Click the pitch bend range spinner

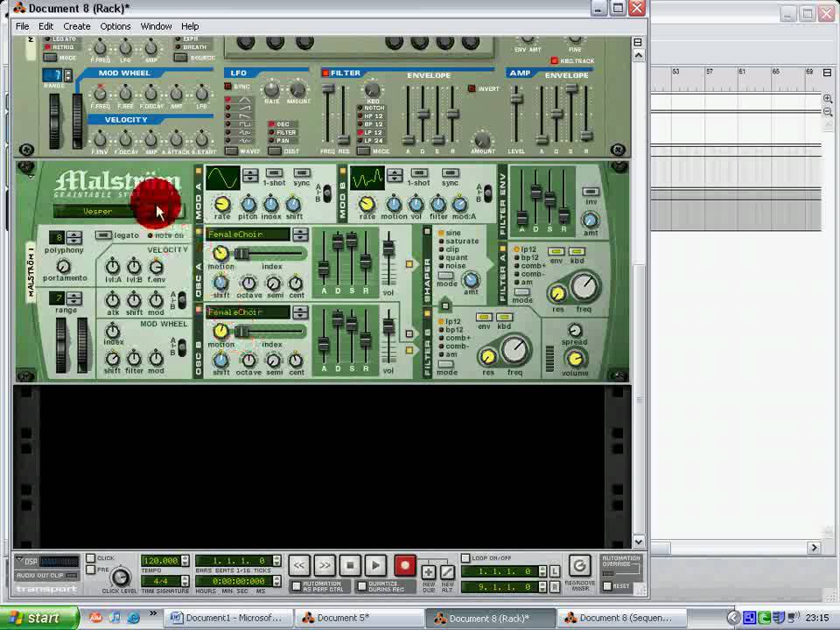pyautogui.click(x=74, y=297)
